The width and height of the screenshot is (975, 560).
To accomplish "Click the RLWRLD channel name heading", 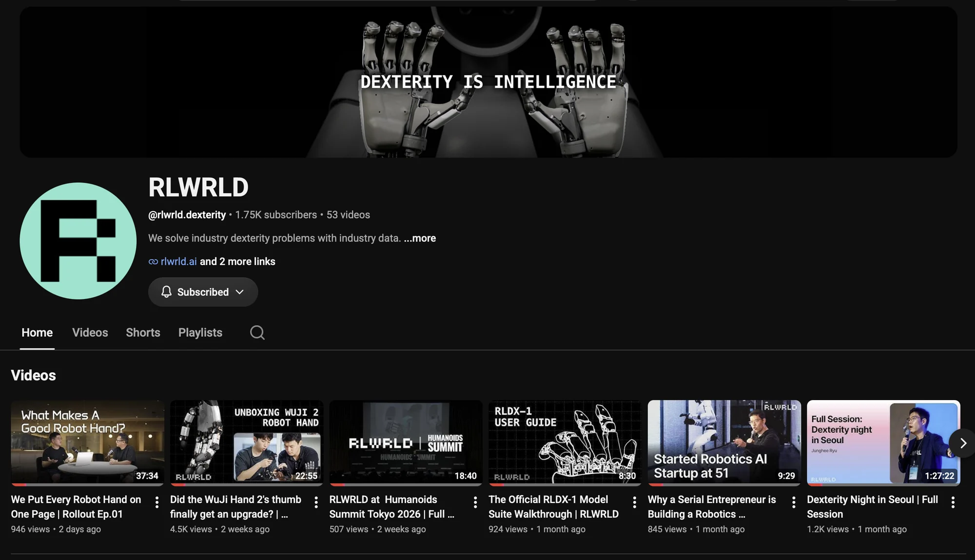I will coord(198,188).
